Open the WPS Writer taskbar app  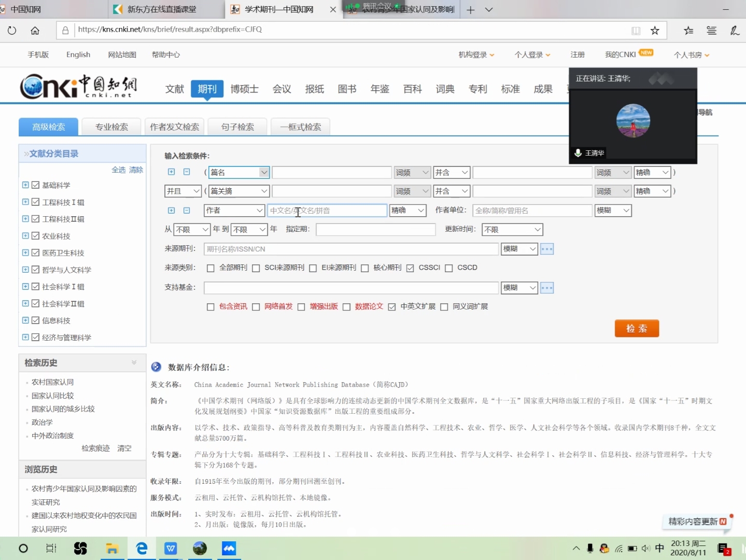click(171, 548)
